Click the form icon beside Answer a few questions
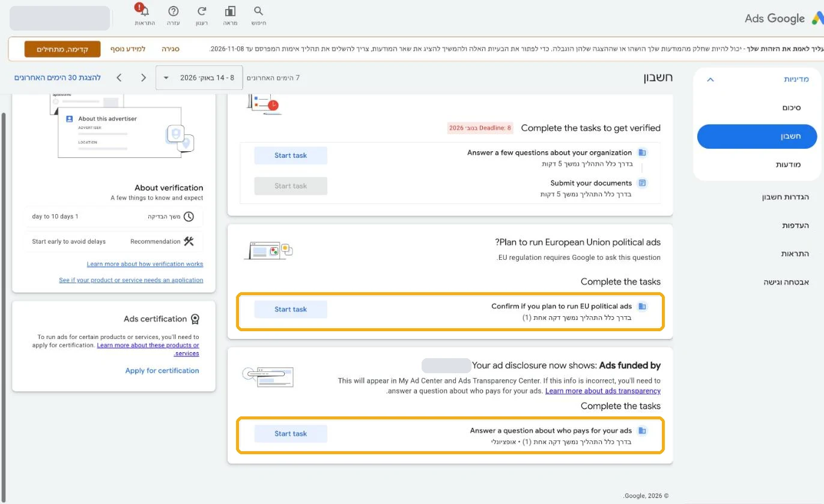 642,152
